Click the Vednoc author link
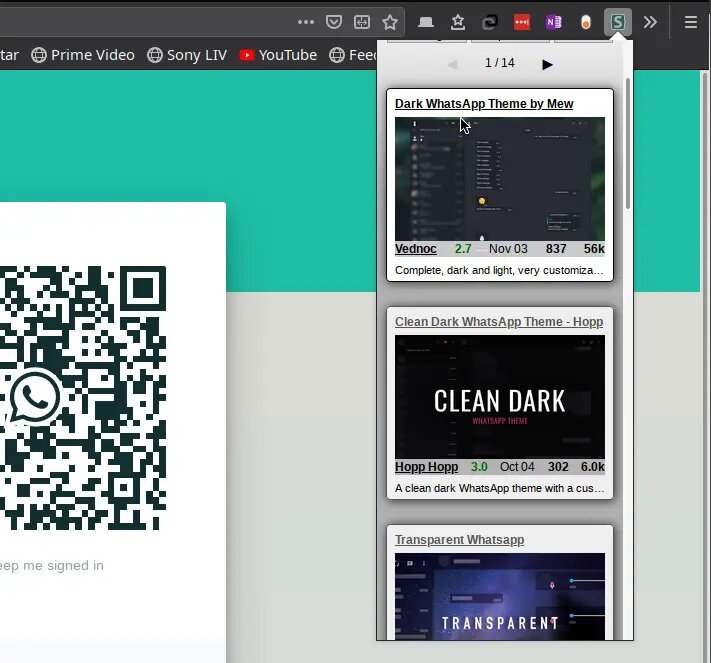This screenshot has width=711, height=663. click(415, 249)
